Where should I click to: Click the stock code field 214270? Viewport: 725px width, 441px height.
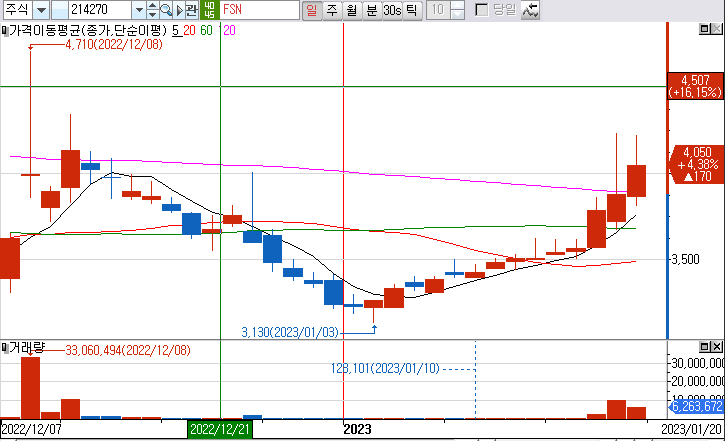99,10
